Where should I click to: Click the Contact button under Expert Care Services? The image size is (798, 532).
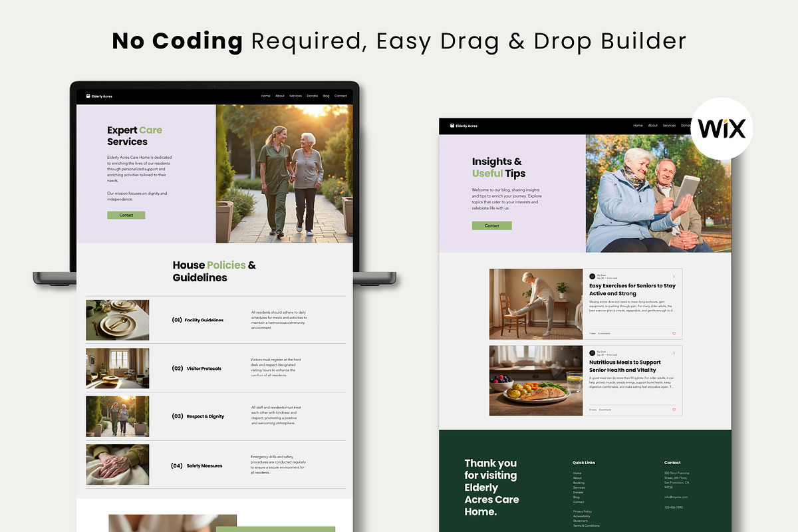pos(126,215)
